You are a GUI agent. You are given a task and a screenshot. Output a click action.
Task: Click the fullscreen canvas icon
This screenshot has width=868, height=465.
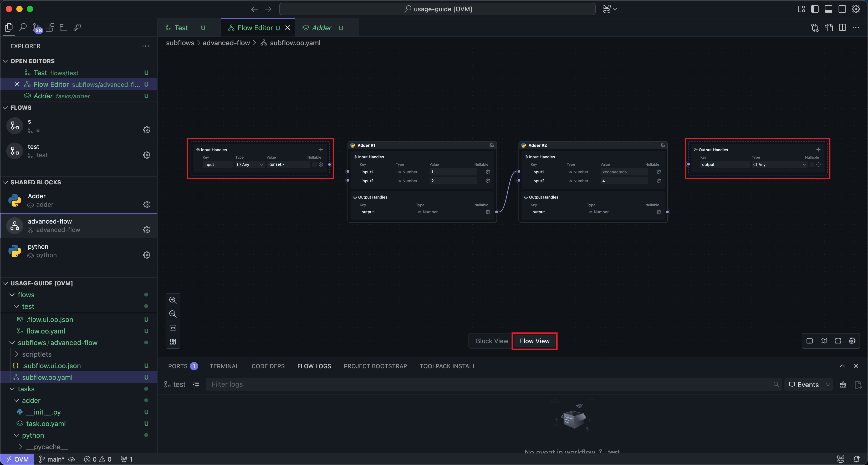[838, 341]
